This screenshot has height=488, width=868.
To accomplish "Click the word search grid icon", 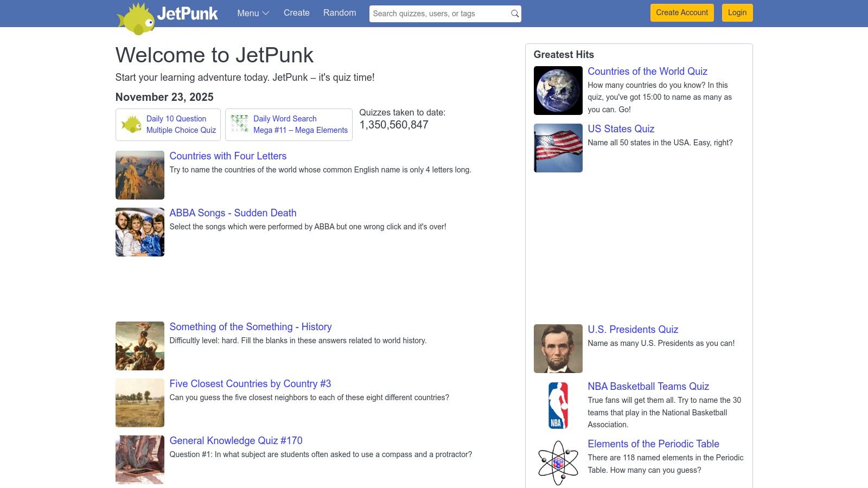I will (x=239, y=124).
